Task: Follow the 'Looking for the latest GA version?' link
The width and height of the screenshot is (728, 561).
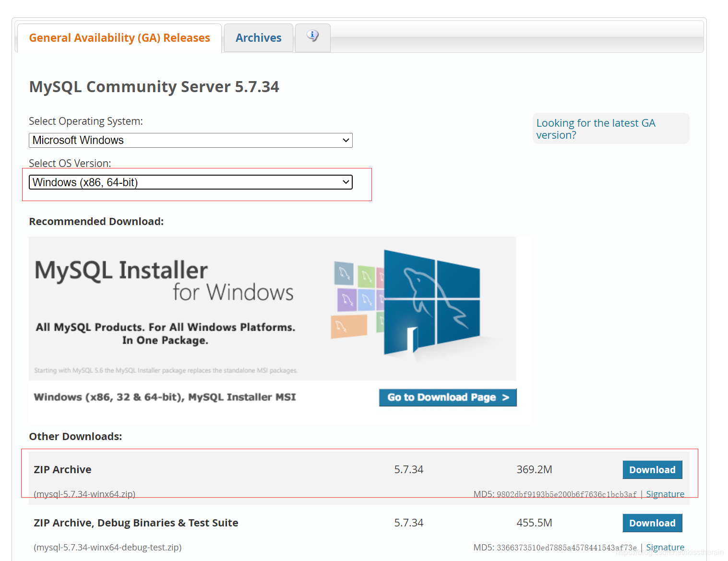Action: 596,129
